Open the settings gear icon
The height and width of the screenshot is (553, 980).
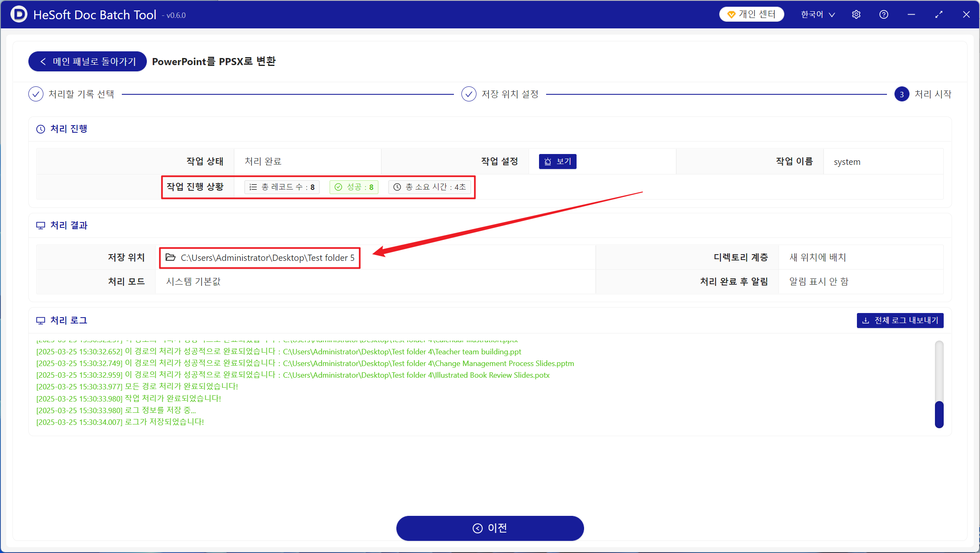tap(856, 15)
